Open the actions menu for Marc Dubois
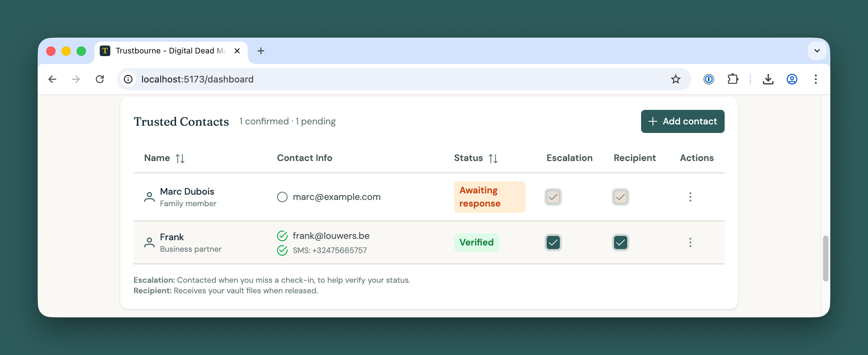 point(690,197)
